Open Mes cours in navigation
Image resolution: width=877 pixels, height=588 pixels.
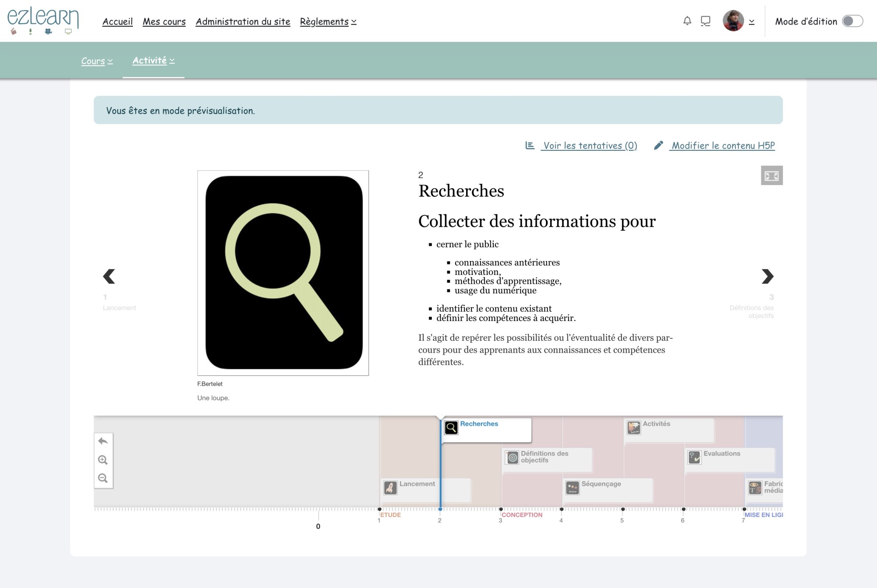click(164, 21)
